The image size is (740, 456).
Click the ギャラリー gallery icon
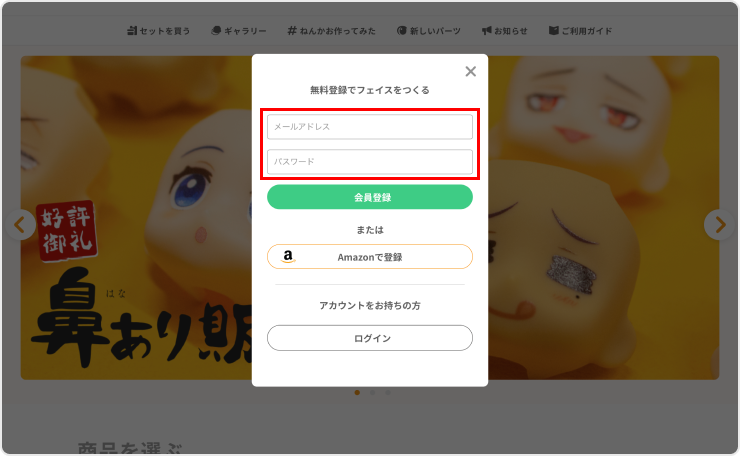(215, 31)
